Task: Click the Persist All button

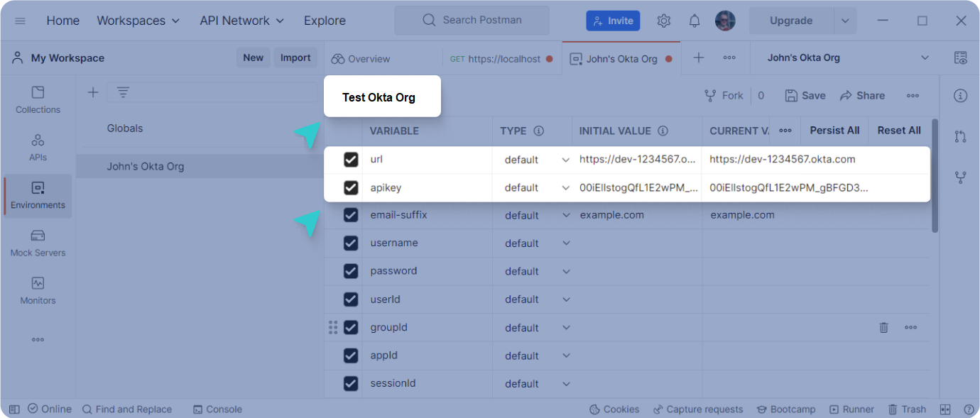Action: [834, 131]
